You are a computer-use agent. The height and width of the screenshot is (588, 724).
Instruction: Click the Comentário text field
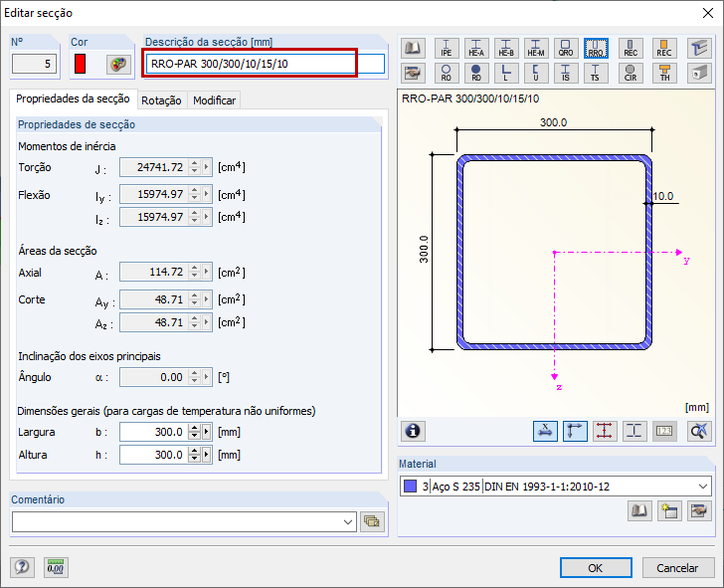point(176,522)
